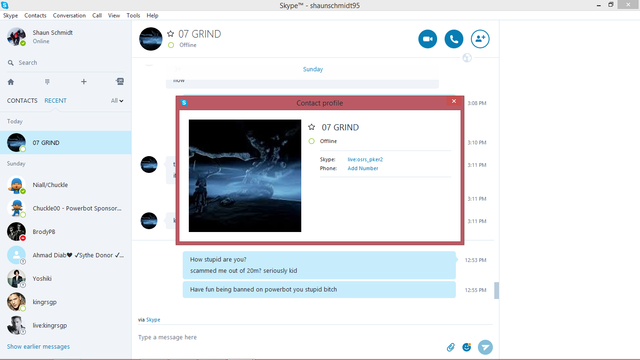Switch to the CONTACTS tab
The image size is (640, 360).
point(22,101)
